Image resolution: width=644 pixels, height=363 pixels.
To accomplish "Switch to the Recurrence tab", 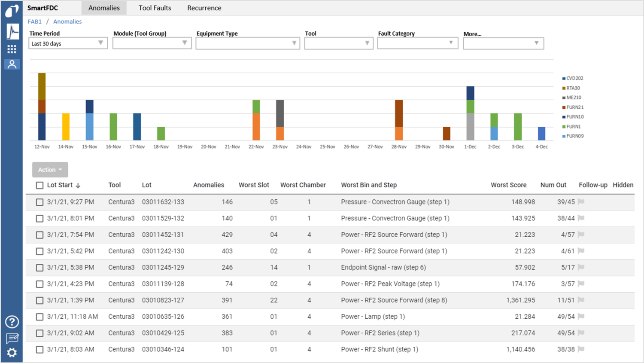I will [204, 8].
